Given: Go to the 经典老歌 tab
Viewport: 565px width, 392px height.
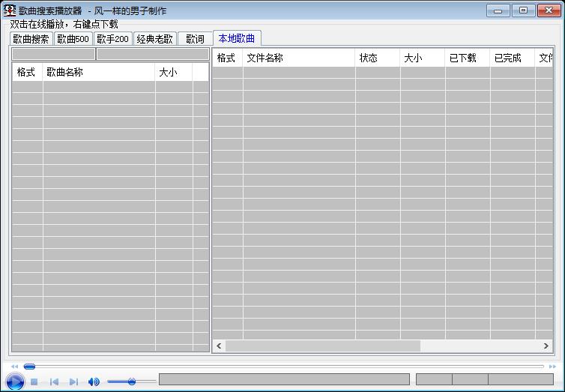Looking at the screenshot, I should [154, 39].
